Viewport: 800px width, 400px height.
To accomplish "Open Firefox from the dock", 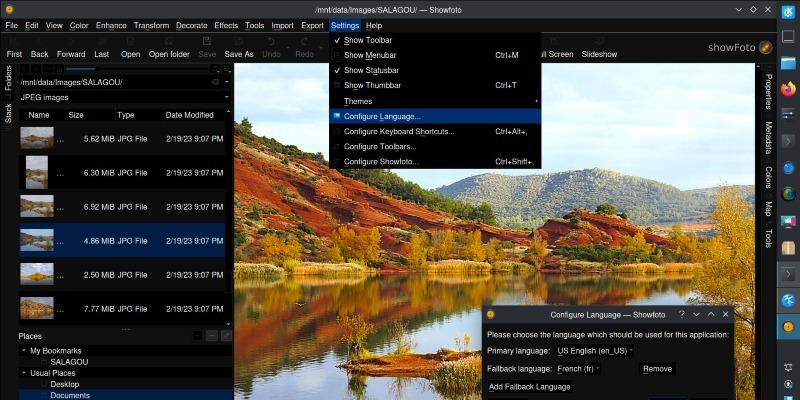I will click(x=788, y=90).
